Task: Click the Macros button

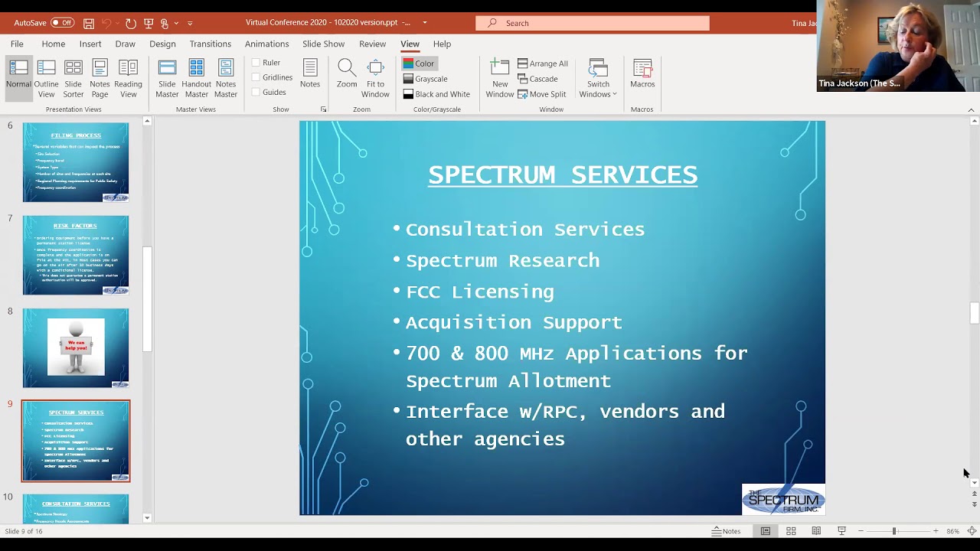Action: point(642,73)
